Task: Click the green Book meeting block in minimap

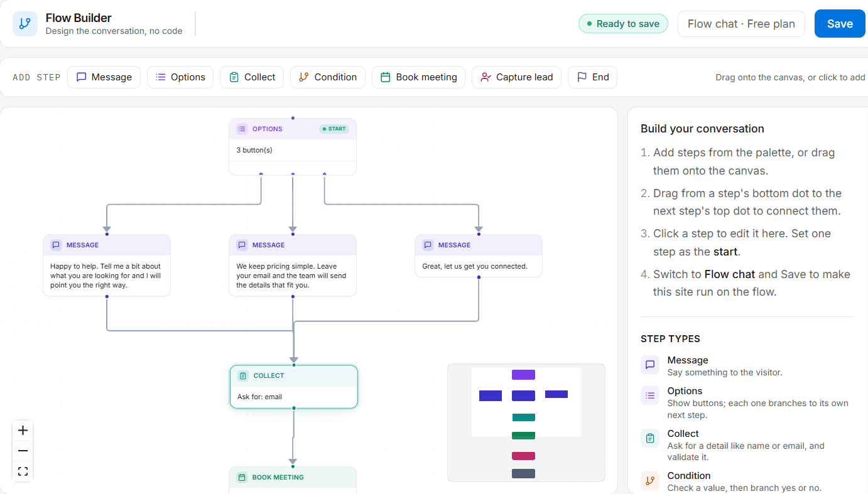Action: [x=523, y=436]
